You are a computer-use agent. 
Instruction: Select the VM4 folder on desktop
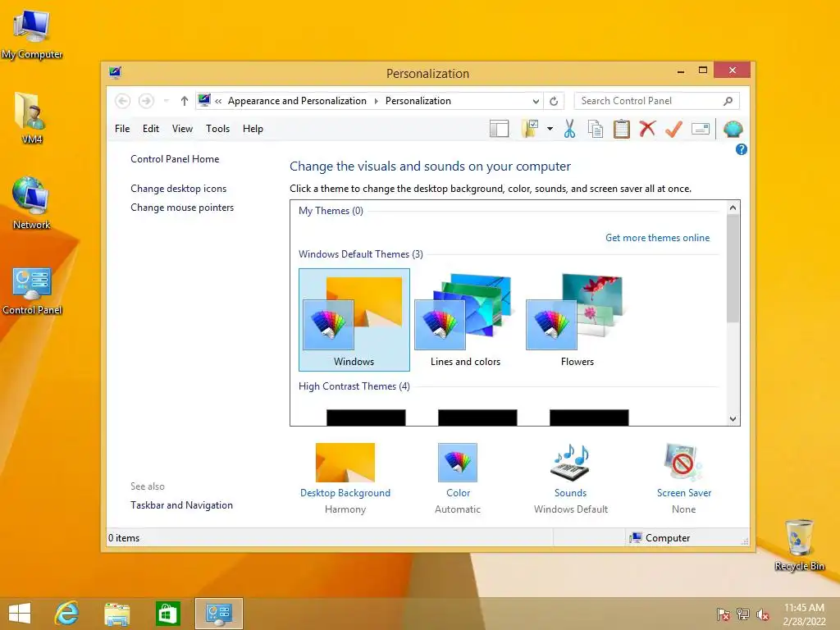[32, 118]
